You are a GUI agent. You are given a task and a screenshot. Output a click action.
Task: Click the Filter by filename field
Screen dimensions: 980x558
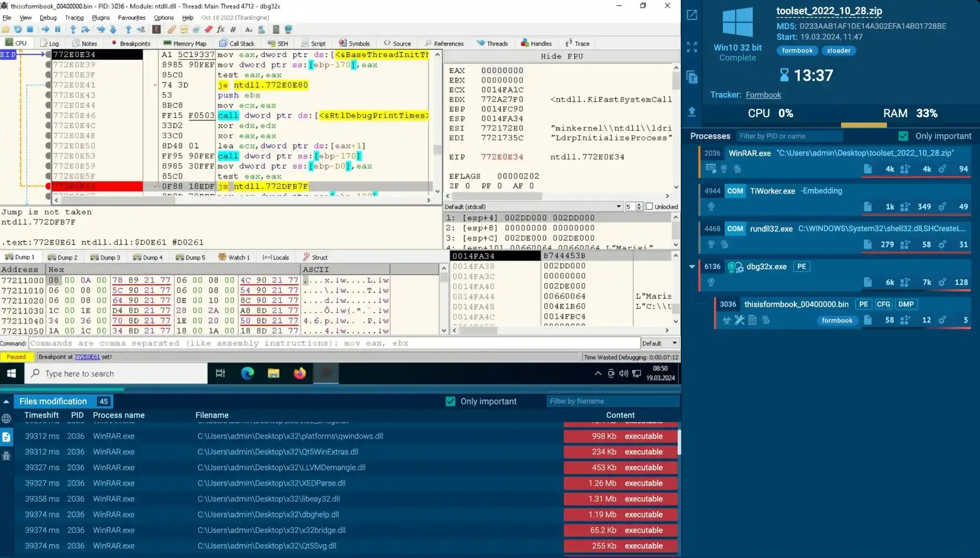coord(611,401)
